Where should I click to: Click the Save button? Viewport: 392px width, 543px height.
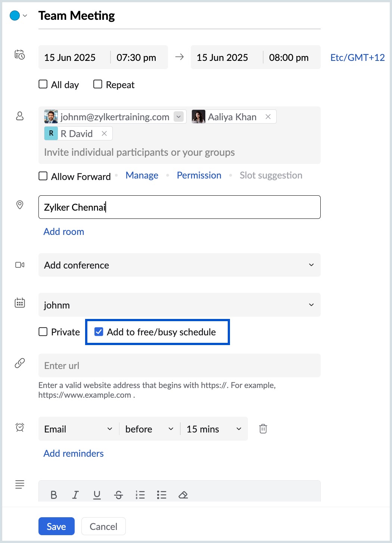point(56,526)
